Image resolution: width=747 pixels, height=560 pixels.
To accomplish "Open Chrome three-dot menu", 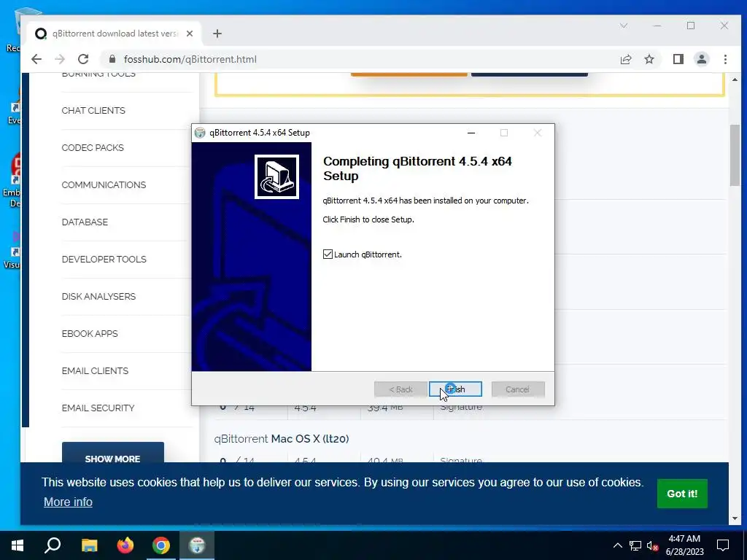I will click(725, 59).
